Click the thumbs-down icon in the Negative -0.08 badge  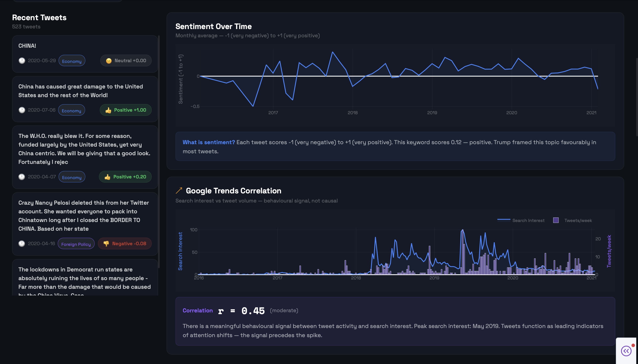106,243
